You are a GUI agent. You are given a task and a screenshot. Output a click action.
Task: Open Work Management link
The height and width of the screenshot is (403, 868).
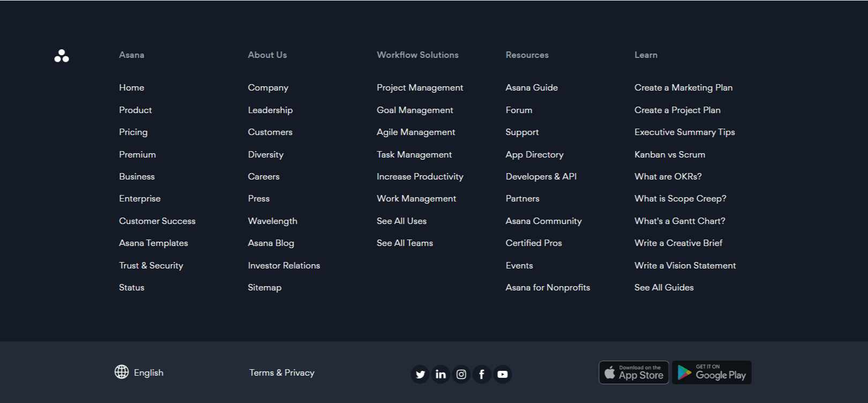tap(417, 198)
